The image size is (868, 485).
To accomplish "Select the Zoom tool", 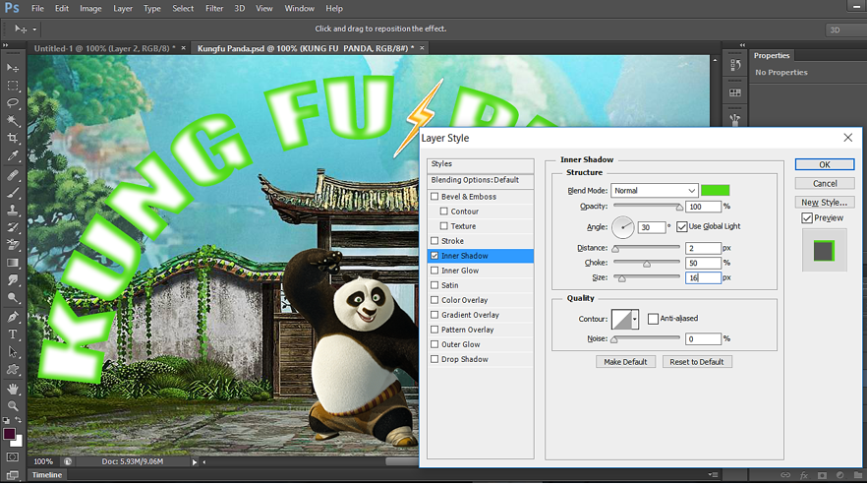I will coord(13,406).
